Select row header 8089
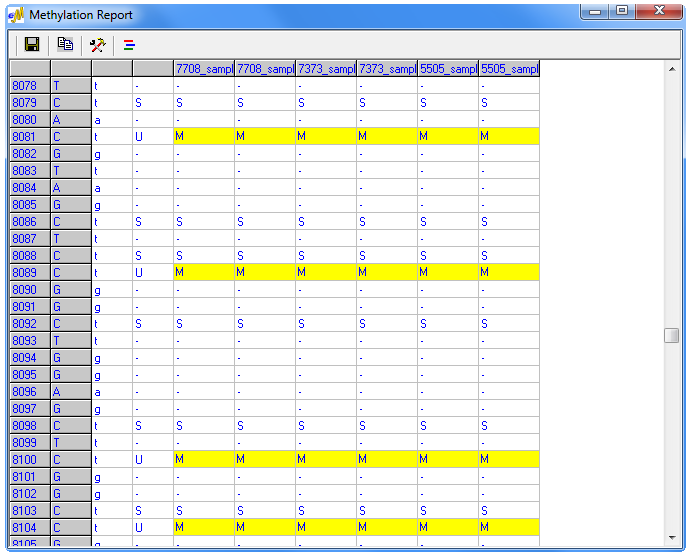This screenshot has height=556, width=690. coord(30,272)
